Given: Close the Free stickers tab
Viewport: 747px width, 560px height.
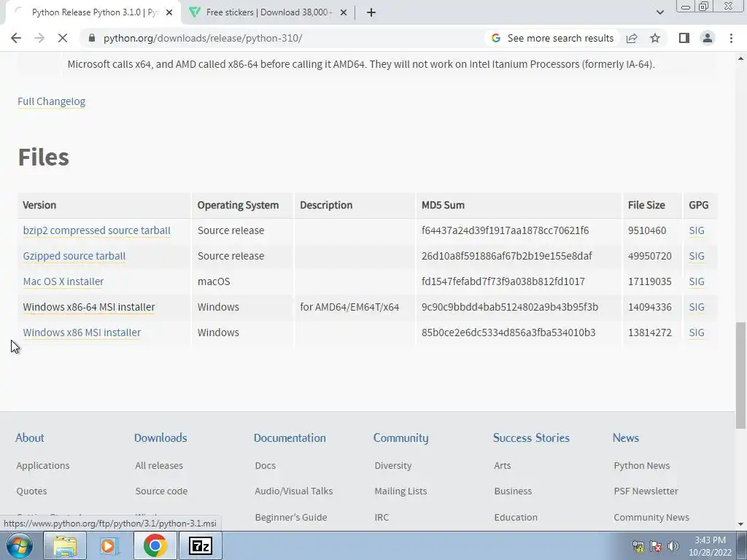Looking at the screenshot, I should (344, 12).
